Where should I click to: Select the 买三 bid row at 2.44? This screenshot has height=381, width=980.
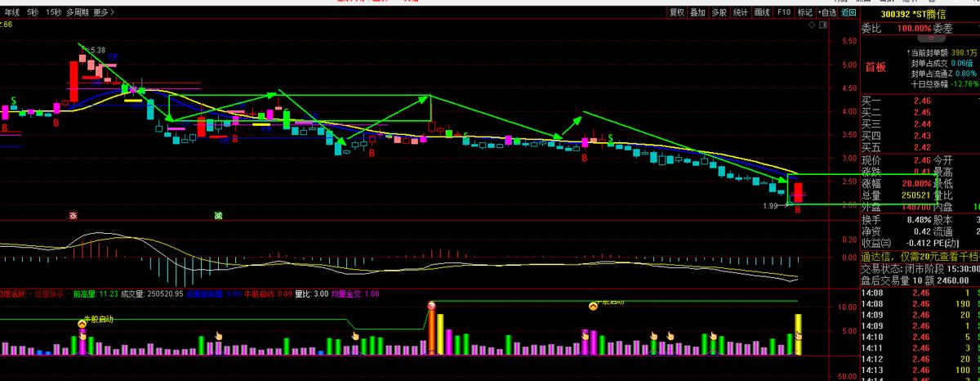point(920,123)
